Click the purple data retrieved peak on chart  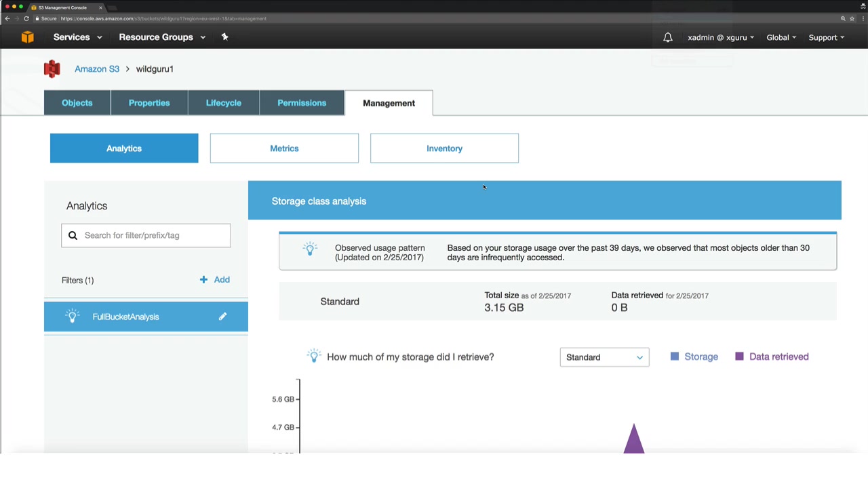tap(634, 439)
